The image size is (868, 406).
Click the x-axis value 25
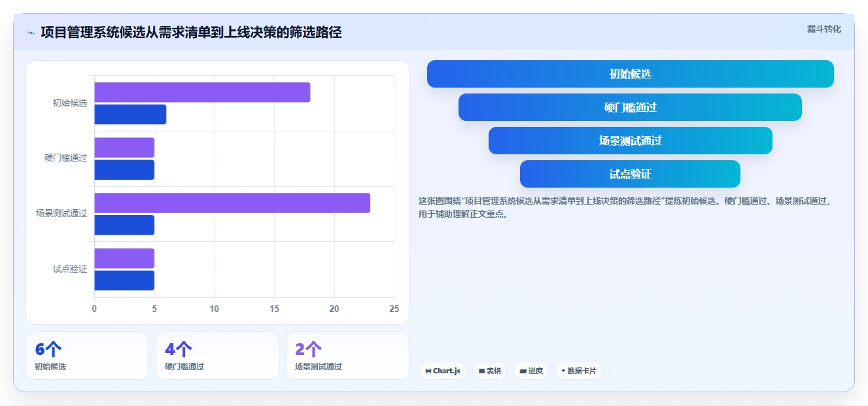tap(394, 309)
